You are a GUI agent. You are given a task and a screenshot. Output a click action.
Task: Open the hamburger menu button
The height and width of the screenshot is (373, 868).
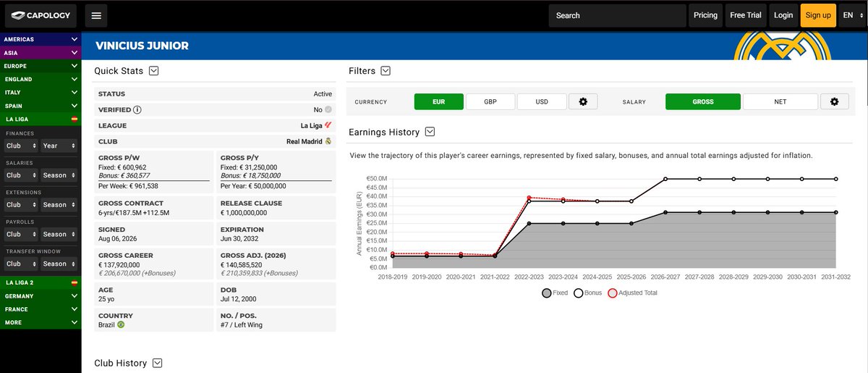97,15
